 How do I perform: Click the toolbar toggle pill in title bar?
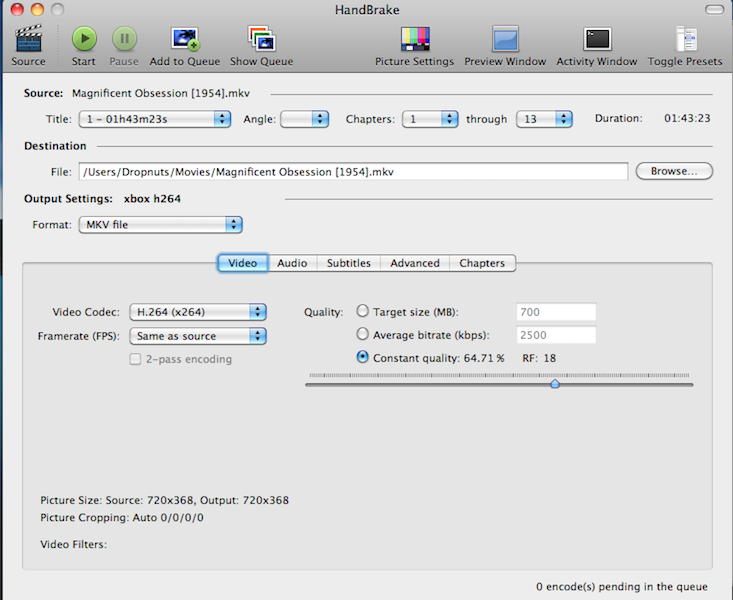coord(714,9)
